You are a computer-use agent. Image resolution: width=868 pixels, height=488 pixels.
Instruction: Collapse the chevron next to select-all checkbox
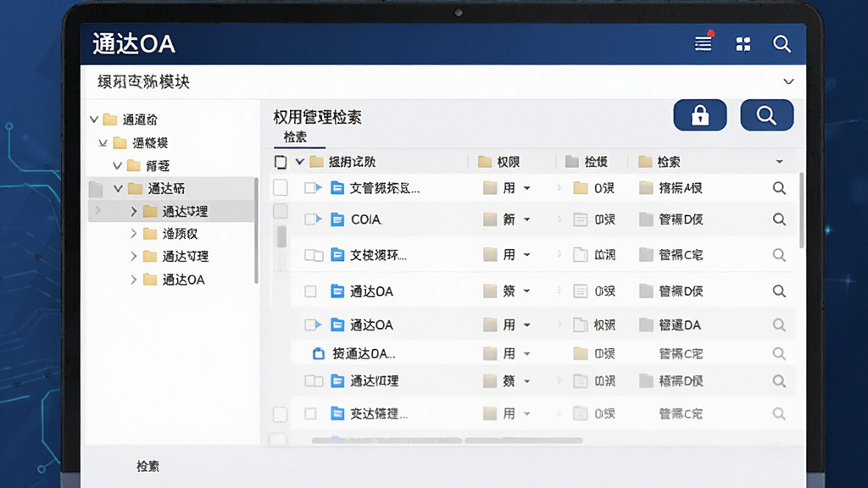299,162
